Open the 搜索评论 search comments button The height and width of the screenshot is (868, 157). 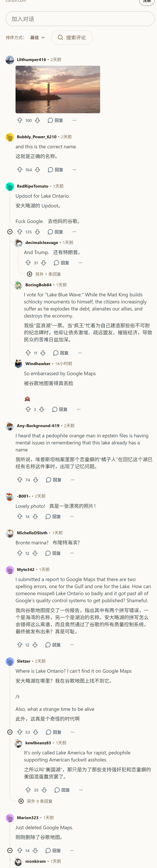(x=72, y=37)
